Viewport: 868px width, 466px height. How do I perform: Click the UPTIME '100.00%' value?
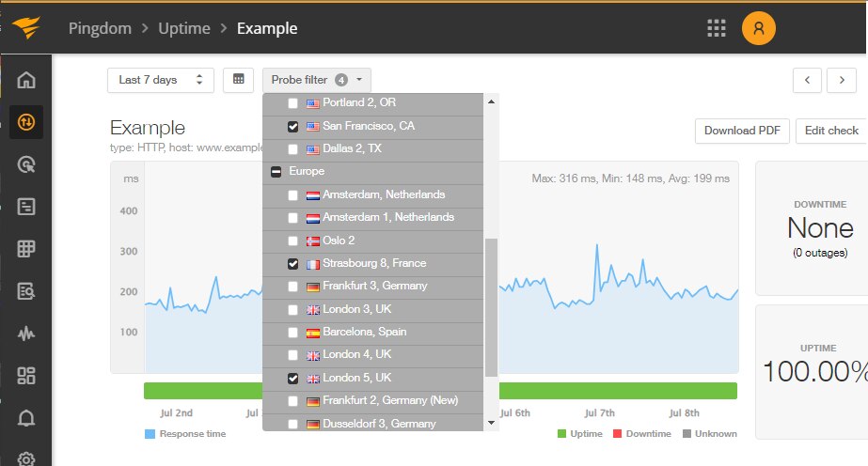pyautogui.click(x=815, y=371)
